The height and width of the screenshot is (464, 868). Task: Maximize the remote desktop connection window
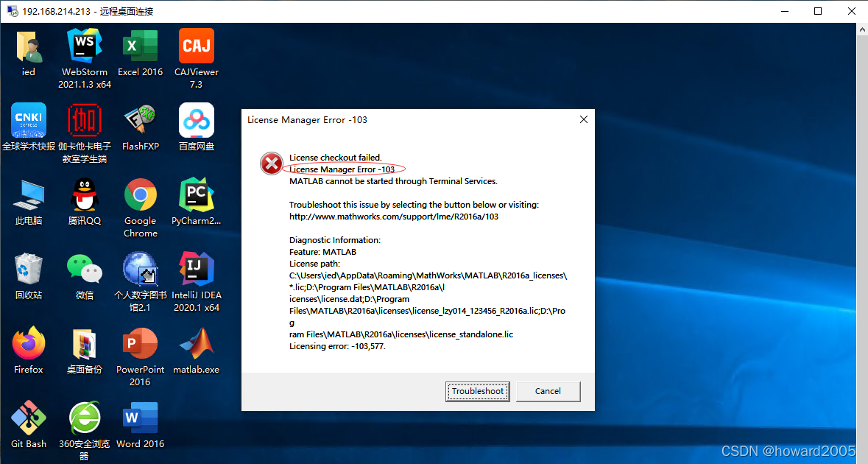tap(818, 11)
